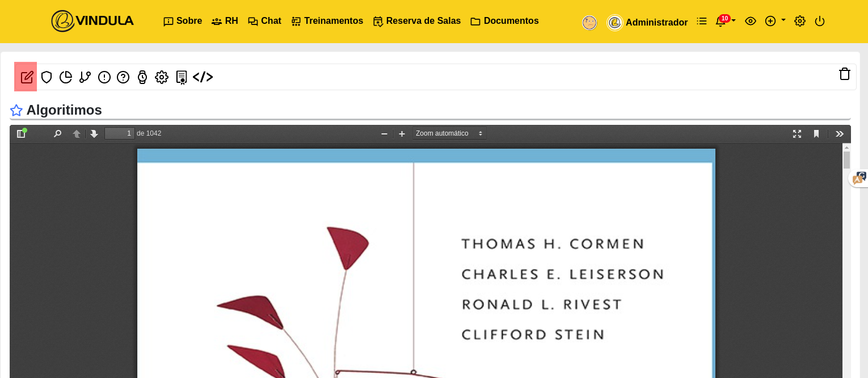Open the branch versions icon
Screen dimensions: 868x378
pyautogui.click(x=85, y=77)
